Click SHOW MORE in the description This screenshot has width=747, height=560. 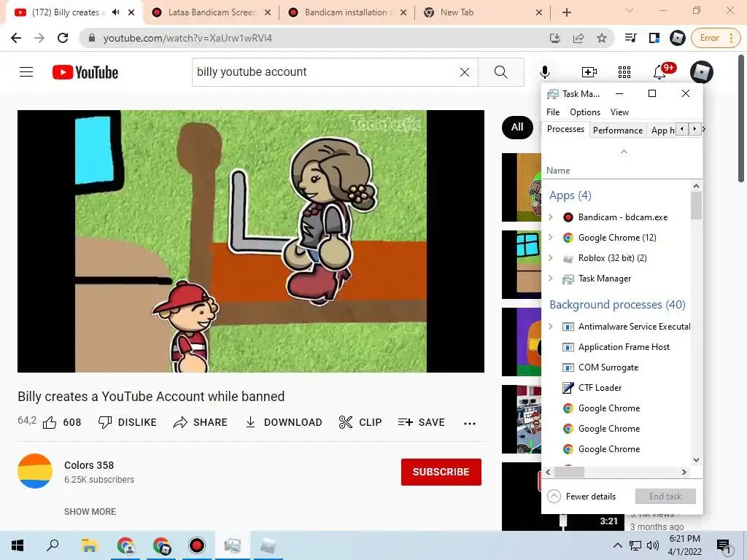point(90,511)
